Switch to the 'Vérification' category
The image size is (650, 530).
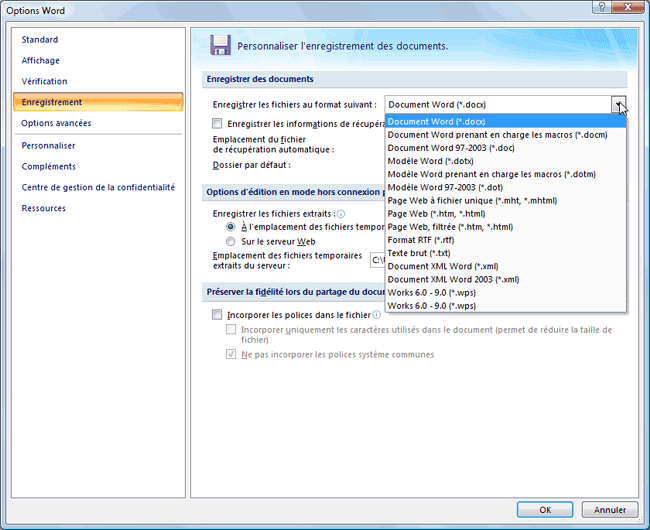coord(45,82)
